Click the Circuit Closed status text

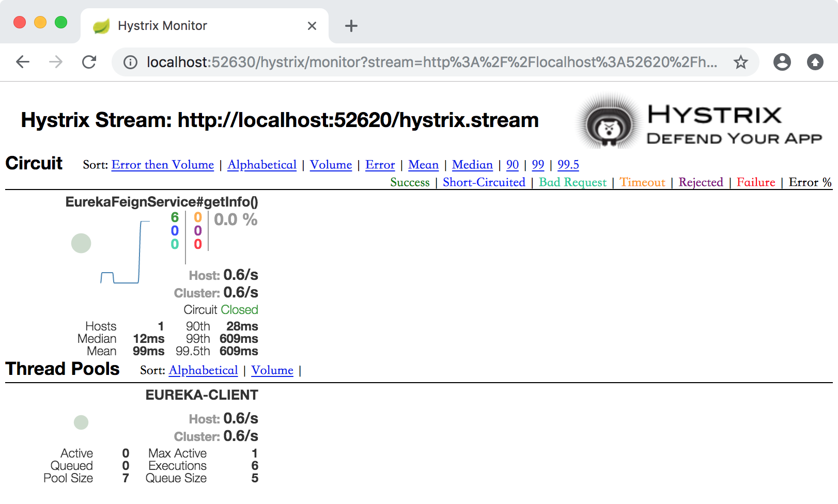221,310
